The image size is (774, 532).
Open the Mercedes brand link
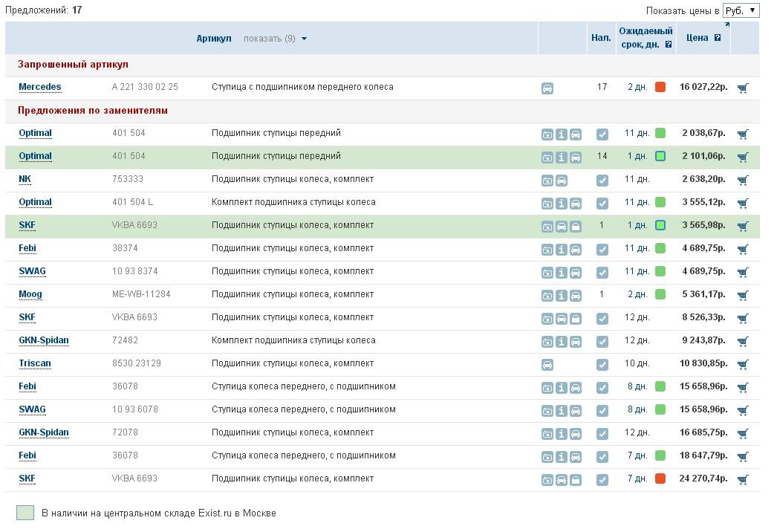(40, 87)
